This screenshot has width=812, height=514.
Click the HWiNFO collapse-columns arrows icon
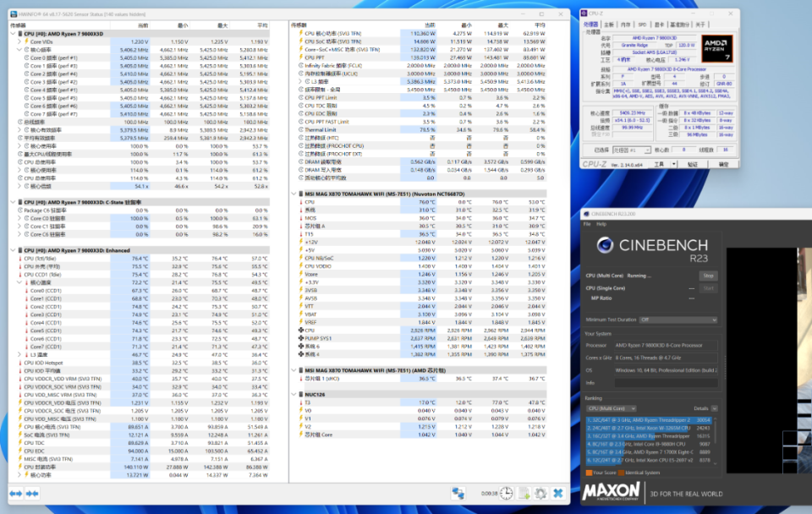[32, 494]
